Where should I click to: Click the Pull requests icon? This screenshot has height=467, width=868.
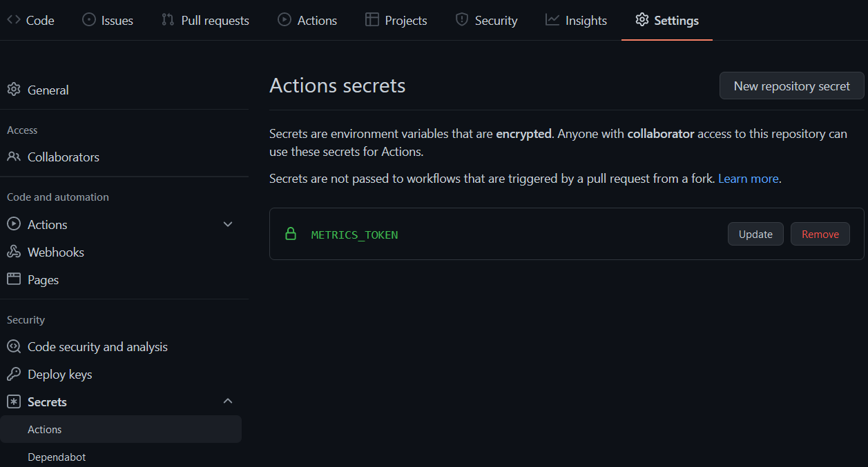tap(167, 20)
